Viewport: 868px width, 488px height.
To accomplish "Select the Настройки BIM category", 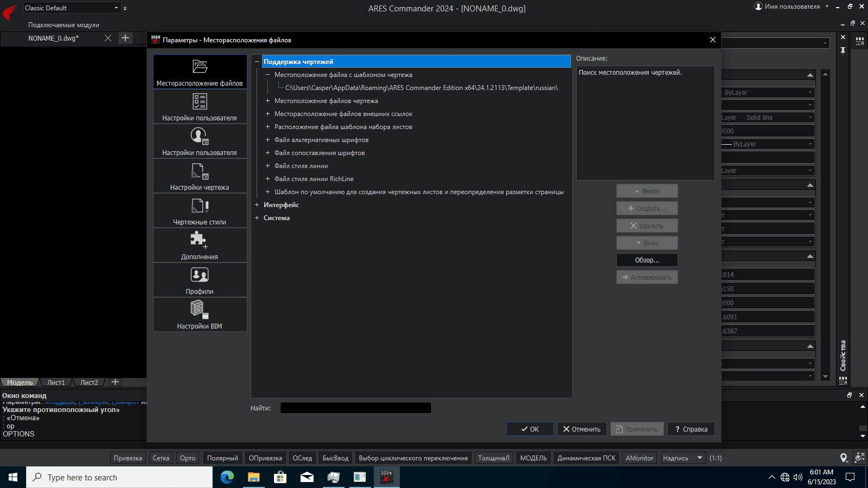I will click(200, 314).
